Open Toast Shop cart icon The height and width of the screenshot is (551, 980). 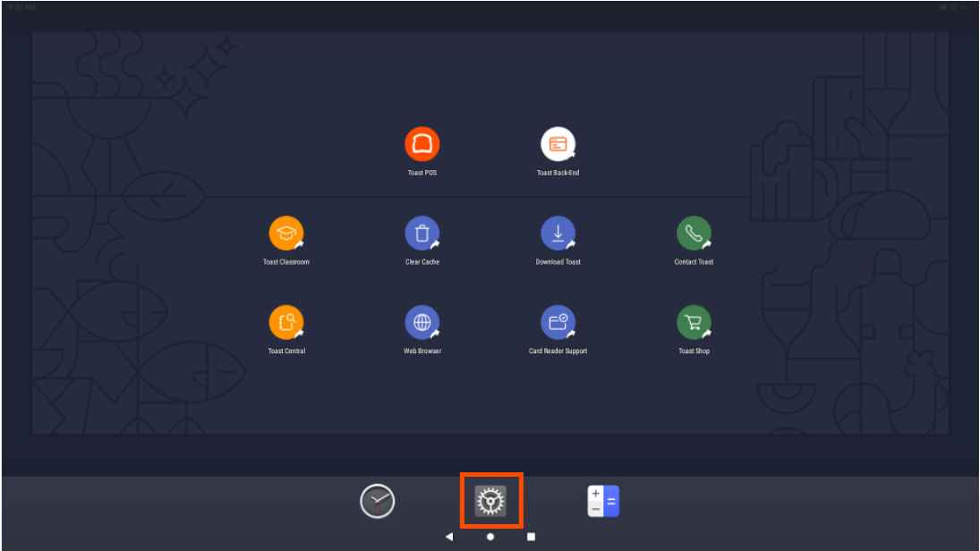point(694,322)
